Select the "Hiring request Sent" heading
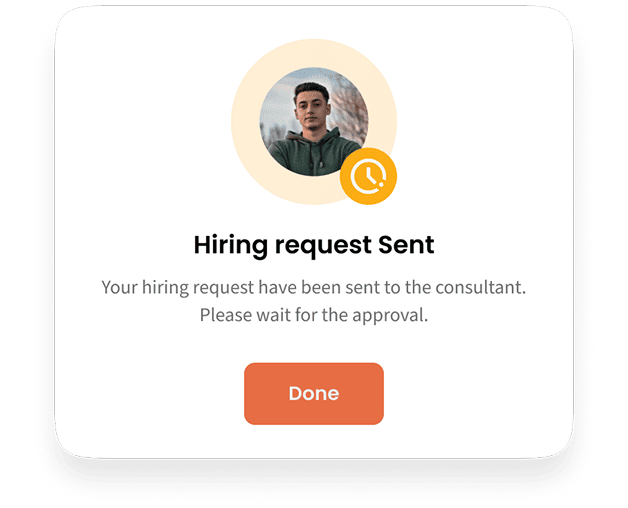The width and height of the screenshot is (628, 508). coord(314,245)
